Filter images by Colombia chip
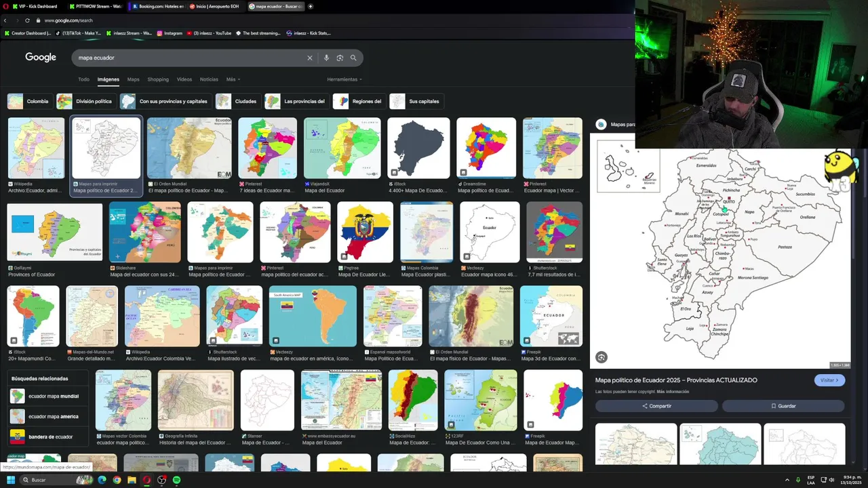This screenshot has width=868, height=488. click(28, 101)
